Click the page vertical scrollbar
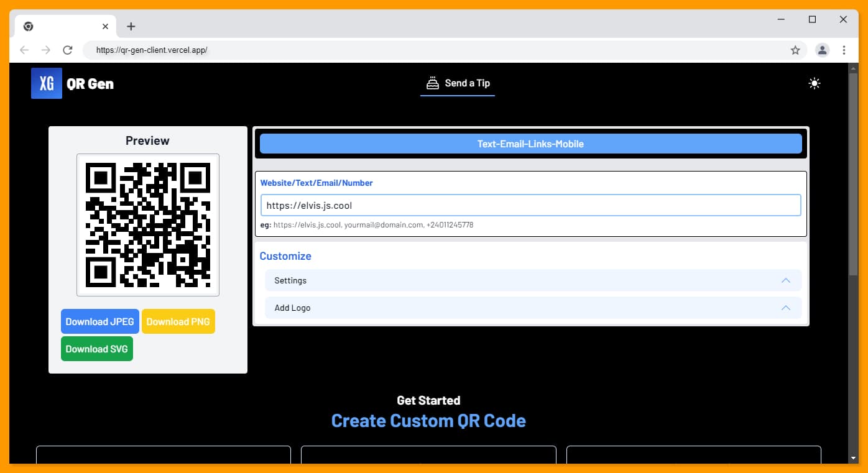 [x=853, y=174]
